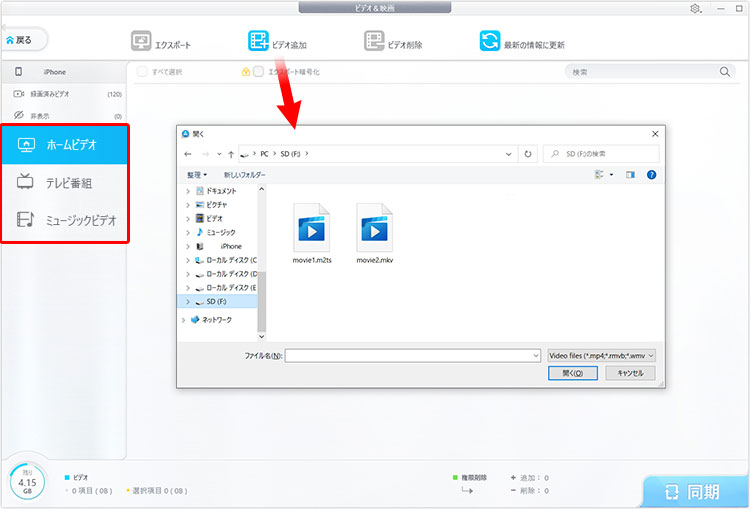This screenshot has width=750, height=509.
Task: Click the 開く(O) open button
Action: 573,373
